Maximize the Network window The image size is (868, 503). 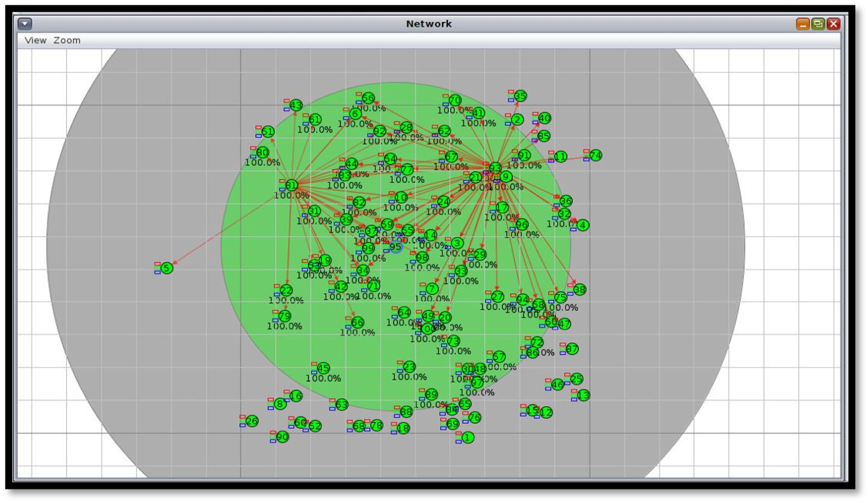[818, 24]
